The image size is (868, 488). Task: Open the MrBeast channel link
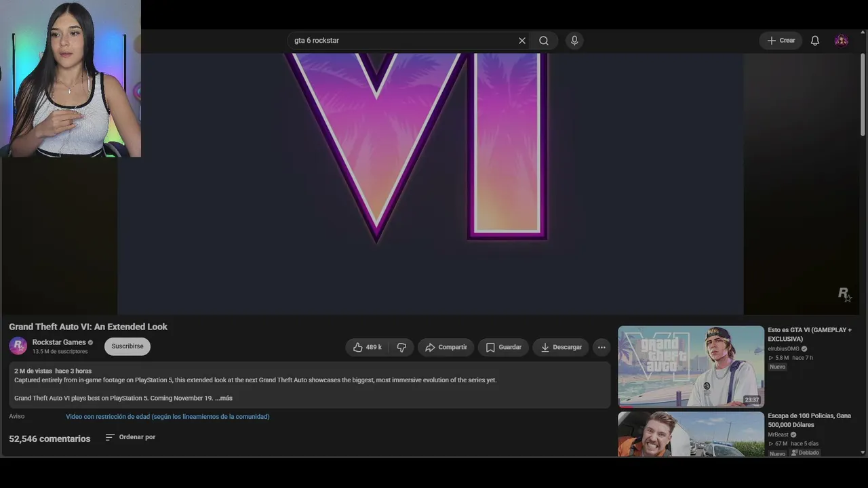click(x=778, y=435)
